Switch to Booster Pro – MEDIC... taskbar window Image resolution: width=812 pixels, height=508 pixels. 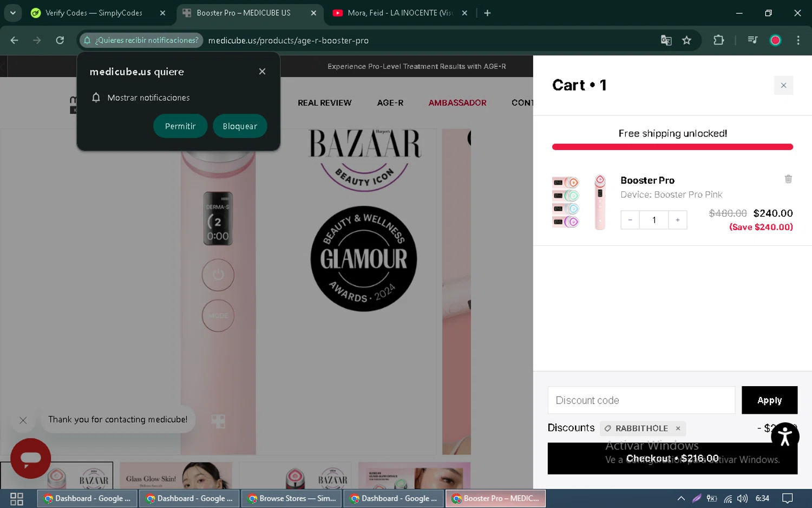(495, 498)
